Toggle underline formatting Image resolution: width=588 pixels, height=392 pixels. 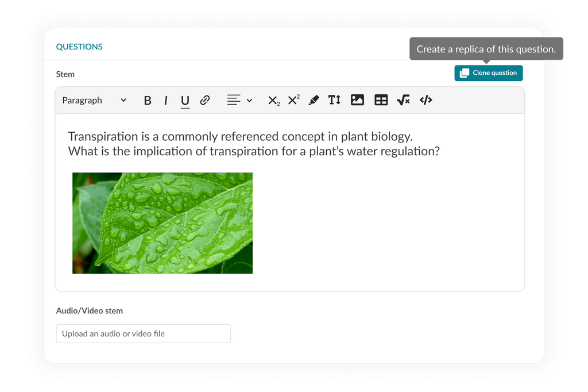tap(184, 100)
